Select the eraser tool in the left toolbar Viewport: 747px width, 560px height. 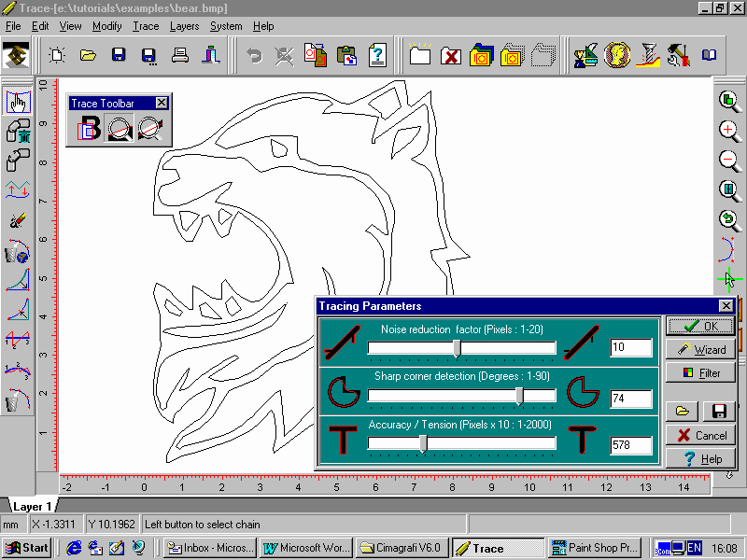18,220
